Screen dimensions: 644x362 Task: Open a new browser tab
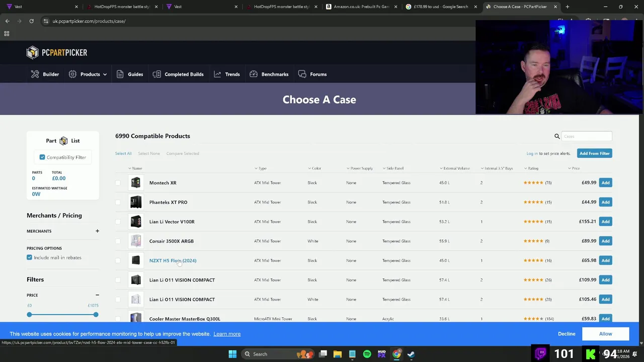[567, 7]
